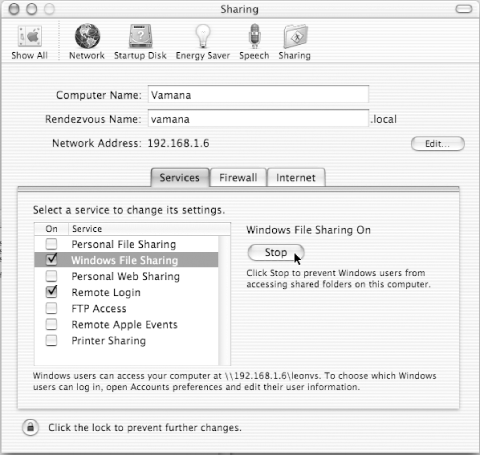
Task: Uncheck the Remote Login checkbox
Action: point(51,292)
